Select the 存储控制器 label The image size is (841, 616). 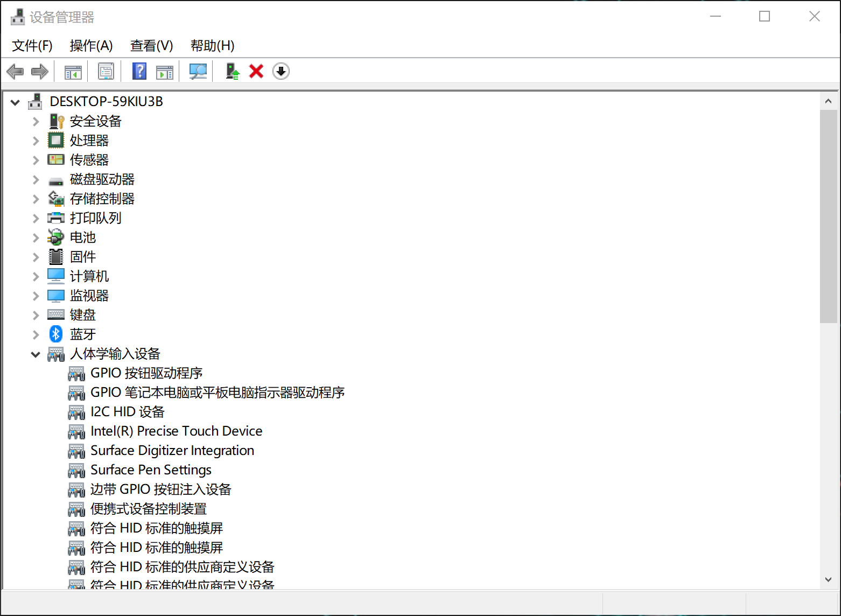coord(102,199)
